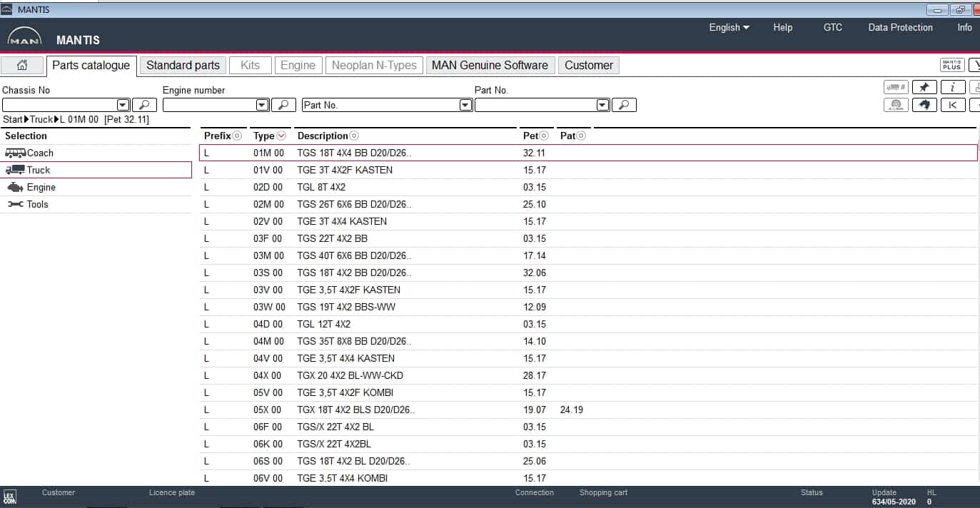980x508 pixels.
Task: Click the vehicle number icon button
Action: (x=896, y=87)
